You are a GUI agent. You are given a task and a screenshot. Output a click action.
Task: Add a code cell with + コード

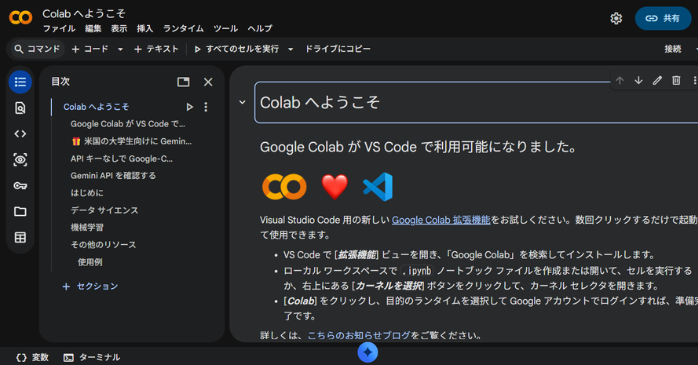90,49
